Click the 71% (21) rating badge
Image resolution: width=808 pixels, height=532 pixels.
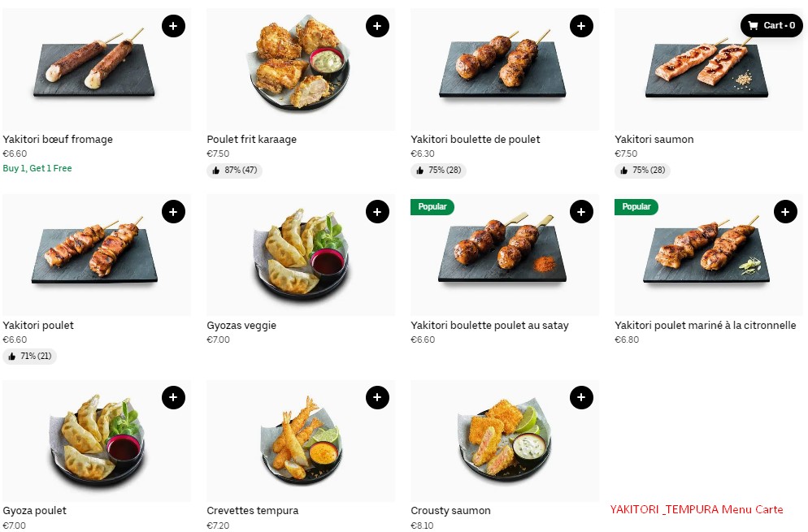29,356
